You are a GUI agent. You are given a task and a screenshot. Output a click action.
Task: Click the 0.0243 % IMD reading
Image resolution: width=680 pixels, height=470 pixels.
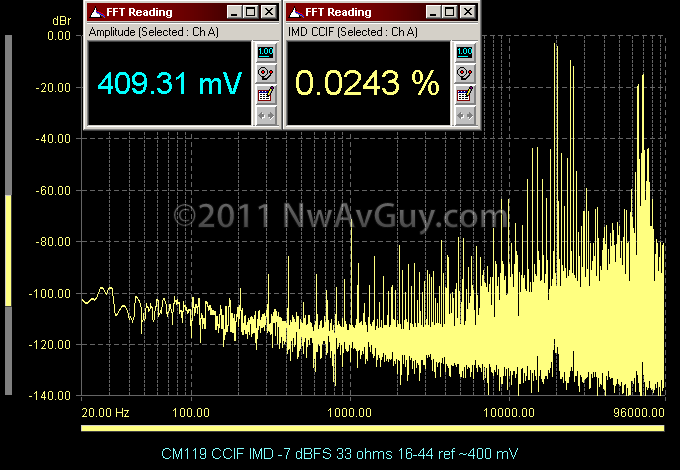tap(367, 83)
